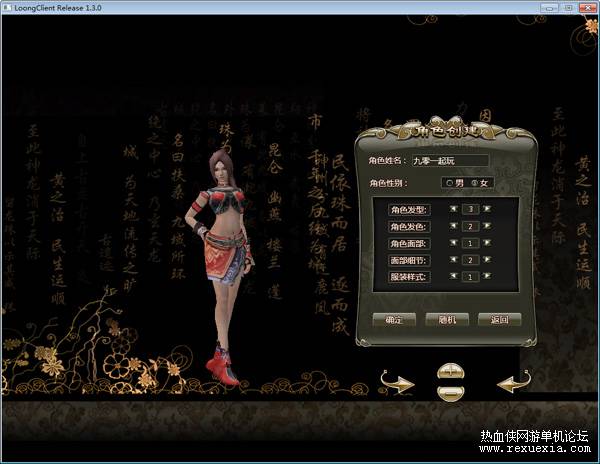Click the 角色姓名 name input field
Viewport: 600px width, 464px height.
(450, 161)
